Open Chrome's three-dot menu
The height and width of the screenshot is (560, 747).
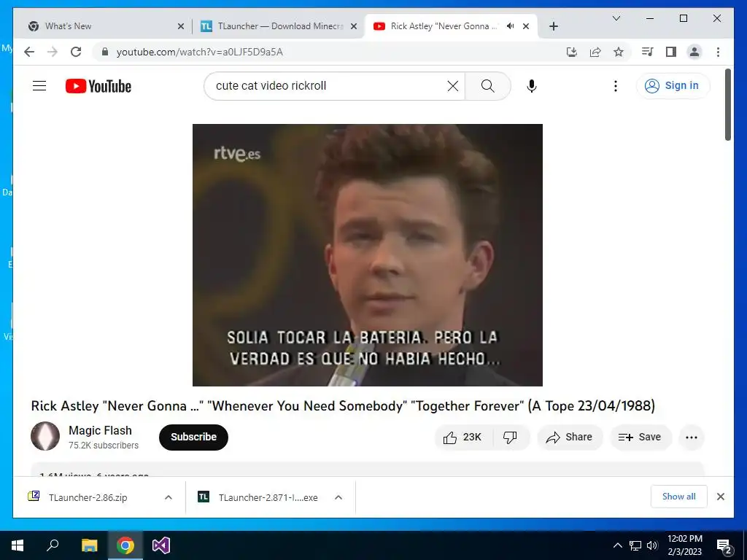[x=718, y=52]
